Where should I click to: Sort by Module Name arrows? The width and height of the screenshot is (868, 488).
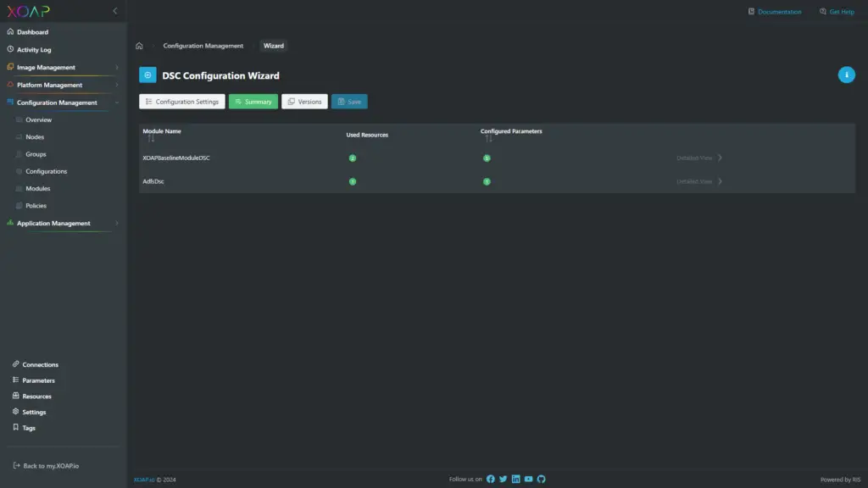click(151, 139)
